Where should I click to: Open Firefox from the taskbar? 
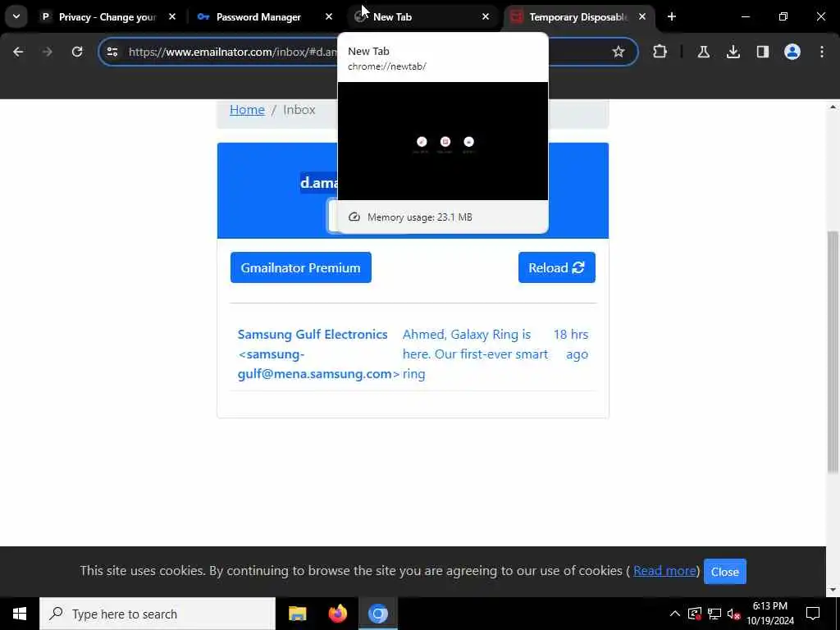tap(337, 614)
